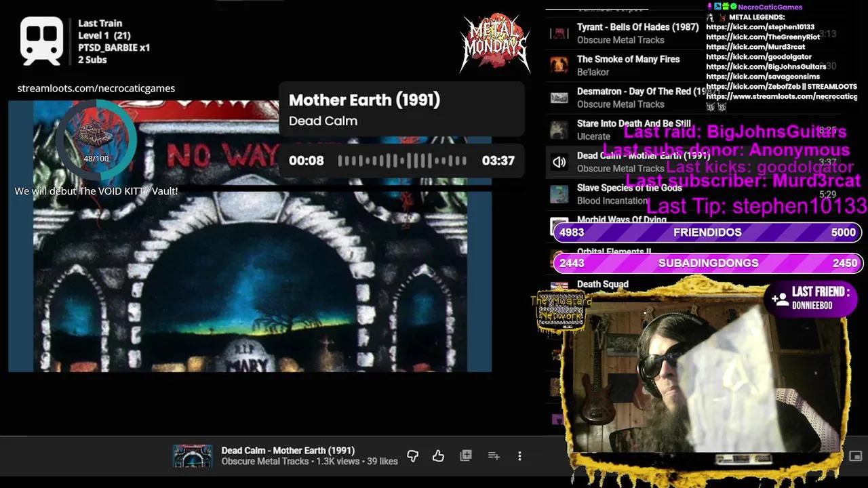The image size is (868, 488).
Task: Add track to playlist queue icon
Action: pos(494,456)
